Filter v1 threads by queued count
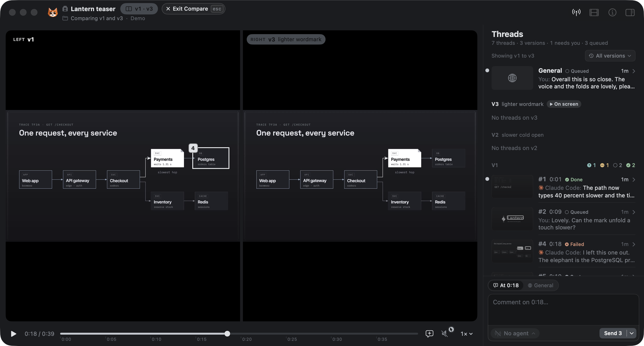Screen dimensions: 644x346 [617, 165]
